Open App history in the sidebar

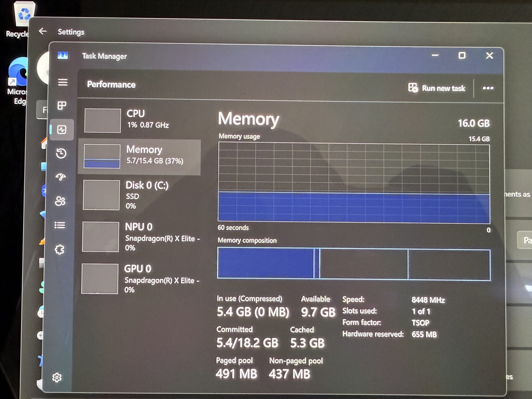(62, 153)
